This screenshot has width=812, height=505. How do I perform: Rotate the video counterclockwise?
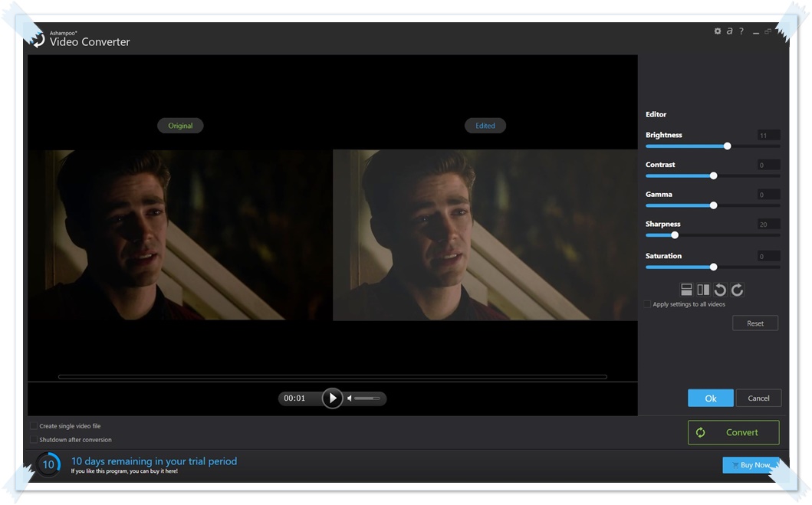[x=720, y=290]
